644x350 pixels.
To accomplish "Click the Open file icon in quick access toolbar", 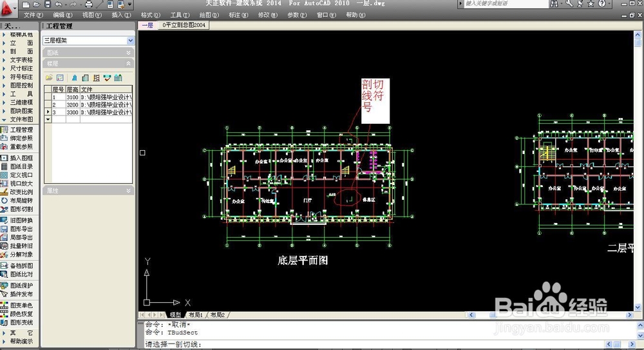I will (x=37, y=5).
